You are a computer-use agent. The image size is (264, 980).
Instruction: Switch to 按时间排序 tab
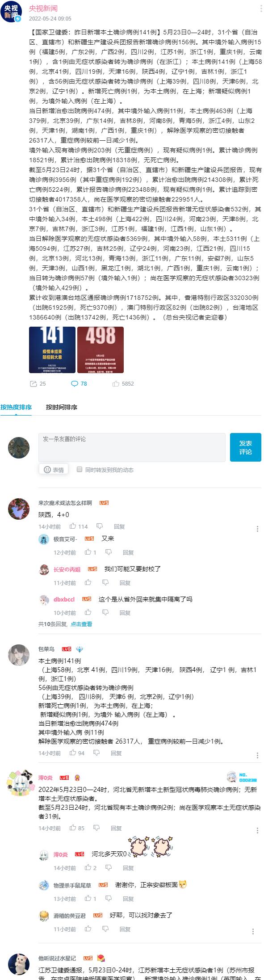tap(62, 407)
